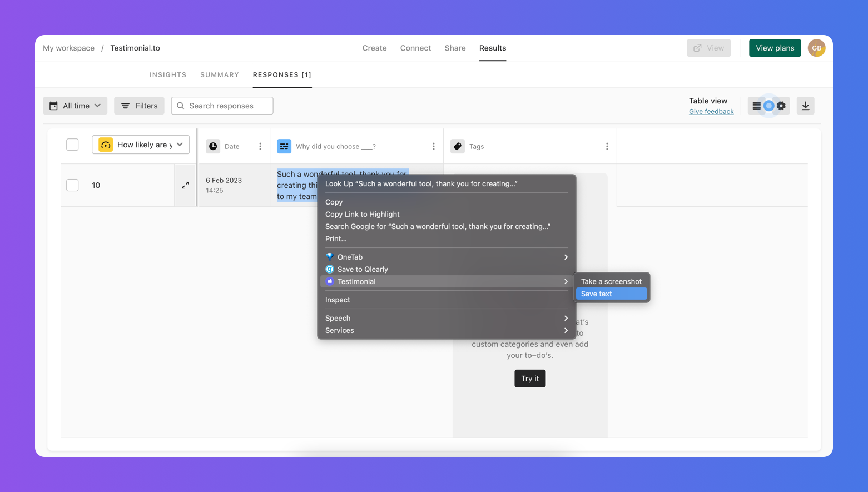Click the score value 10

tap(96, 185)
